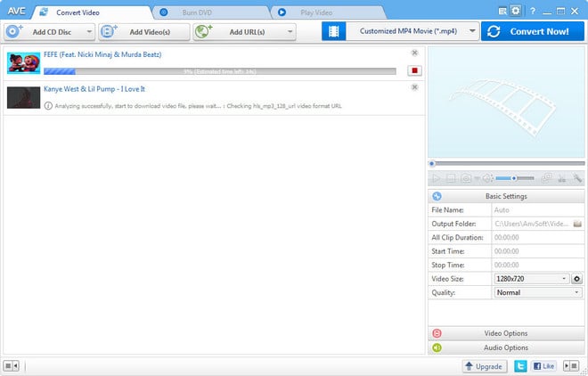Minimize the AVE window

click(x=547, y=12)
